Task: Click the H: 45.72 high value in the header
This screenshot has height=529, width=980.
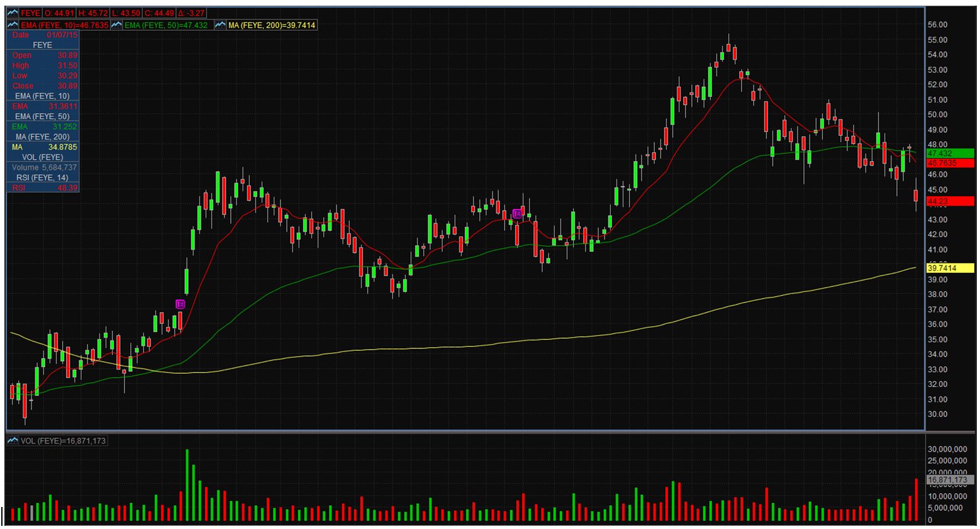Action: [93, 13]
